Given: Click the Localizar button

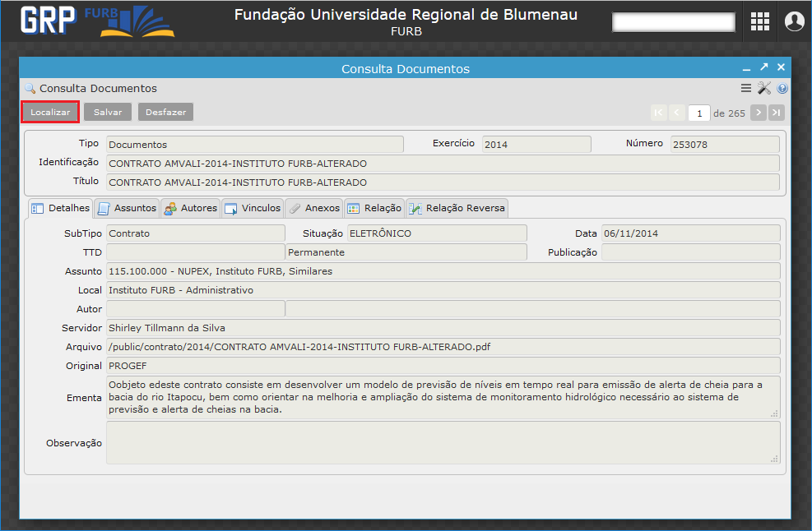Looking at the screenshot, I should (x=50, y=112).
